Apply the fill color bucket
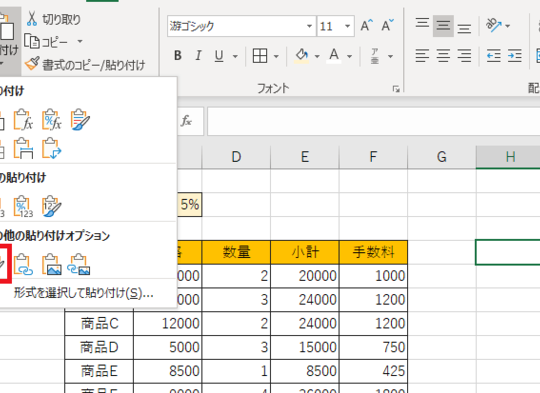The height and width of the screenshot is (393, 540). pyautogui.click(x=302, y=55)
